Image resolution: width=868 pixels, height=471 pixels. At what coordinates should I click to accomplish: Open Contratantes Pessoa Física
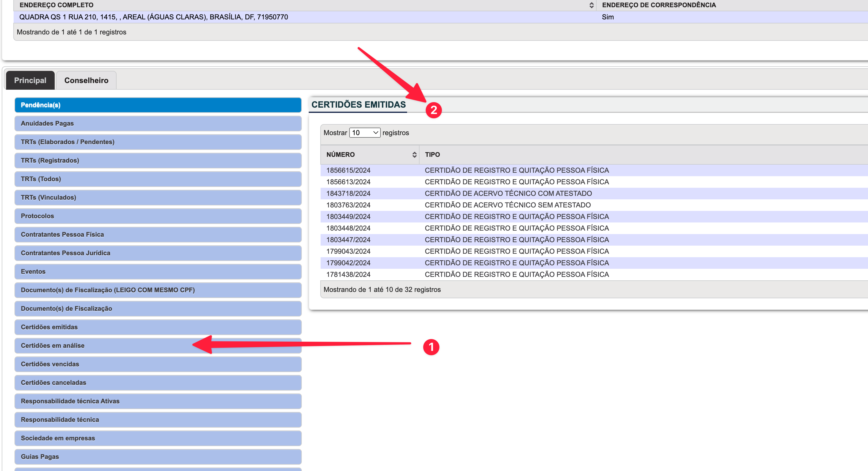(x=158, y=235)
